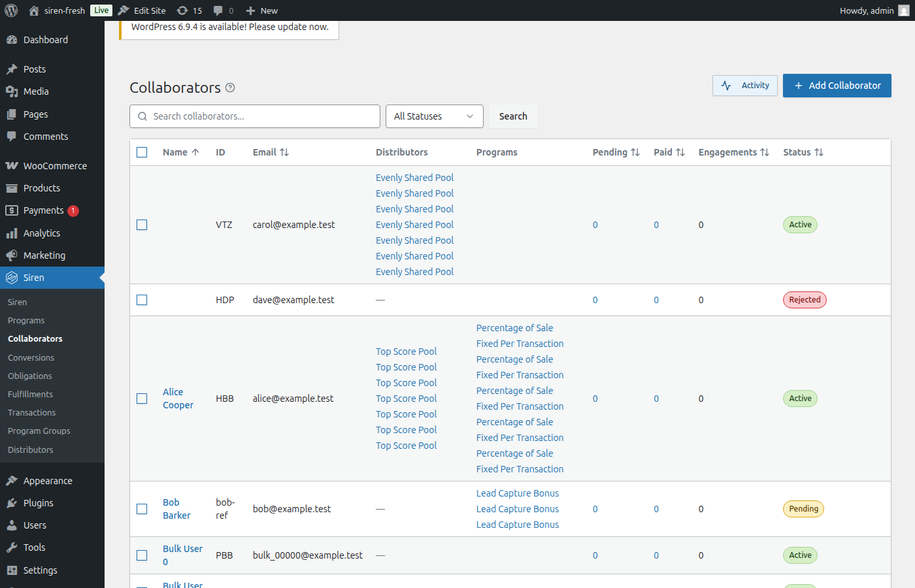
Task: Open the Program Groups submenu item
Action: click(x=39, y=431)
